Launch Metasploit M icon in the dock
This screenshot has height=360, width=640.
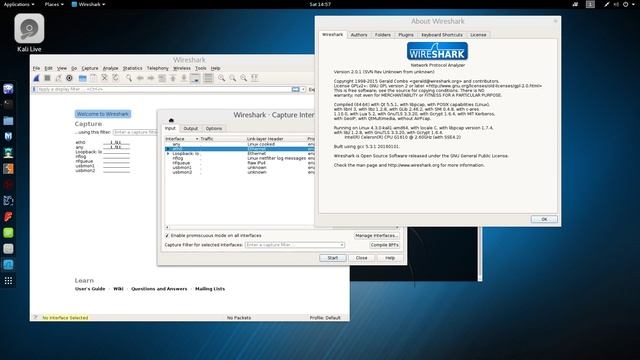[8, 136]
